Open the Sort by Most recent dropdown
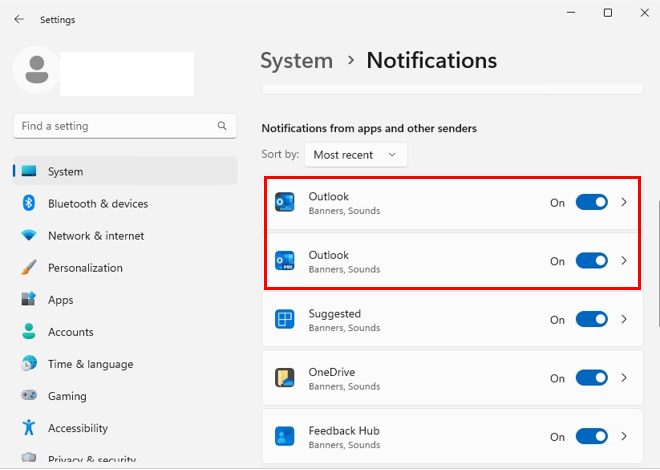The image size is (660, 470). coord(356,155)
